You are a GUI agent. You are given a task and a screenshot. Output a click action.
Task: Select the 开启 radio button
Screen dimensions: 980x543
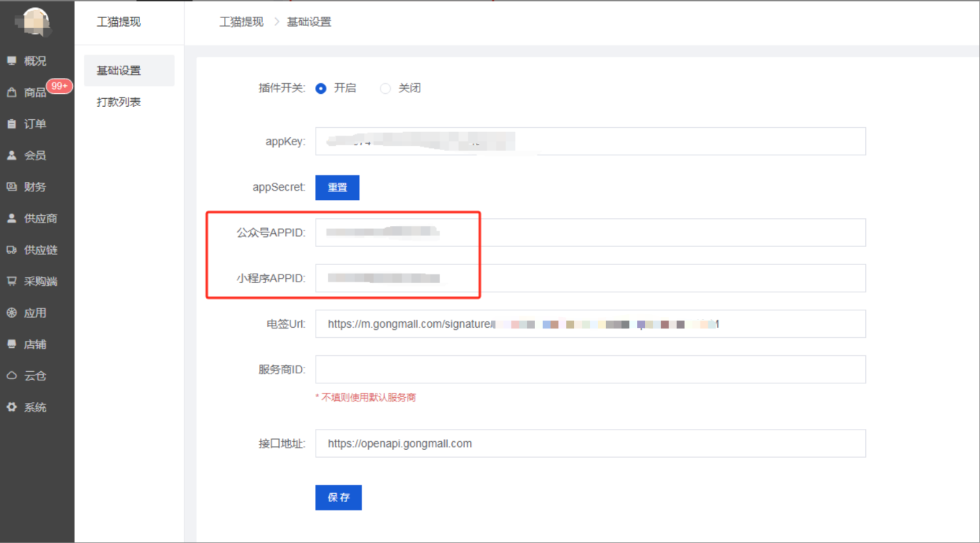[x=321, y=88]
